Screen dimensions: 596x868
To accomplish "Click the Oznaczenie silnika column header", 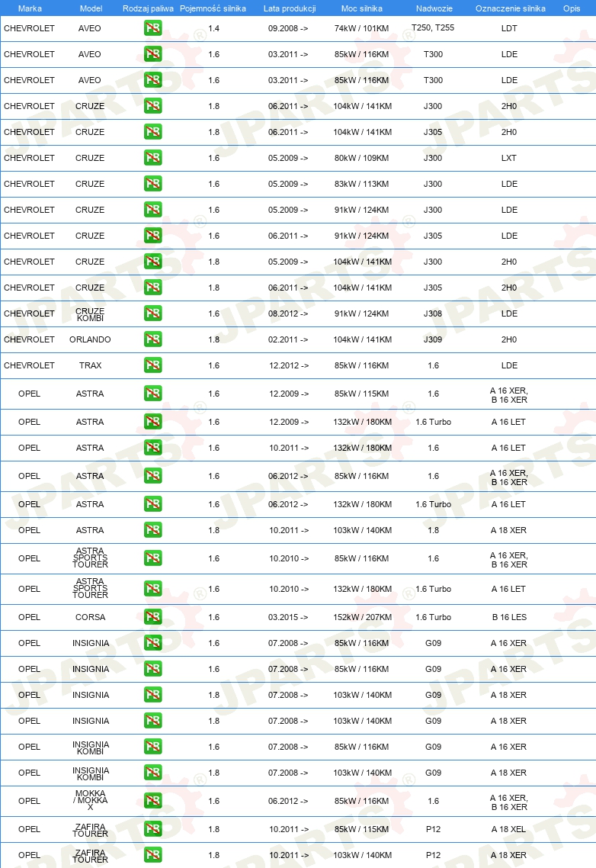I will point(510,8).
